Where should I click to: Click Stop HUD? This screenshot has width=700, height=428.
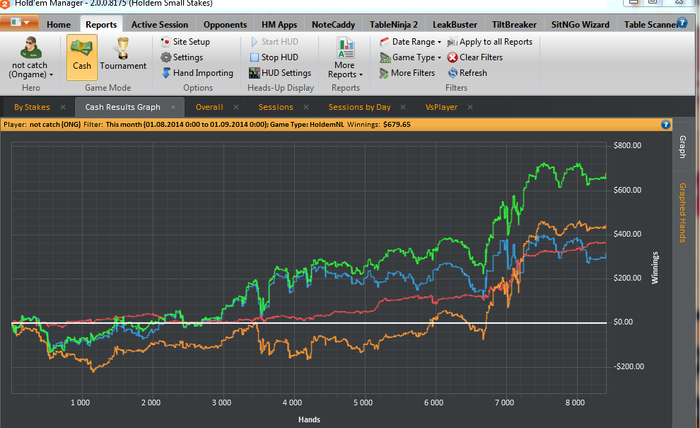tap(274, 57)
